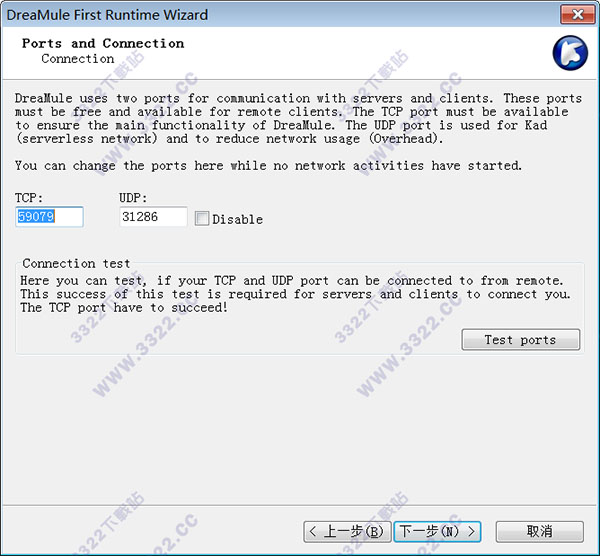
Task: Click the 'DreaMule First Runtime Wizard' title text
Action: pos(107,15)
